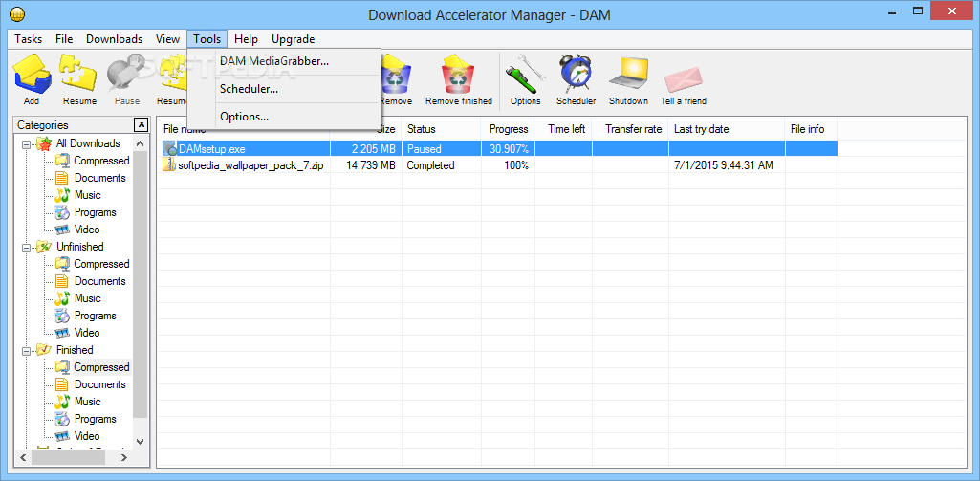Image resolution: width=980 pixels, height=481 pixels.
Task: Sort by the Status column header
Action: coord(442,129)
